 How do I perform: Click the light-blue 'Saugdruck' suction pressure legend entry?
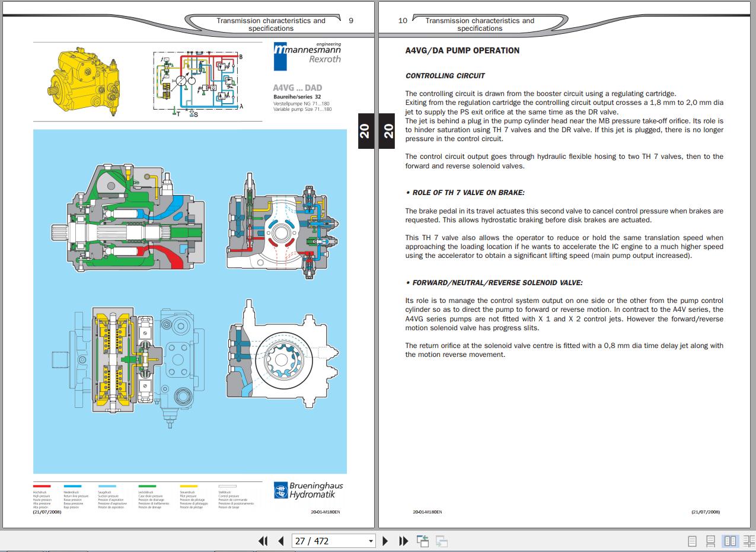[112, 497]
